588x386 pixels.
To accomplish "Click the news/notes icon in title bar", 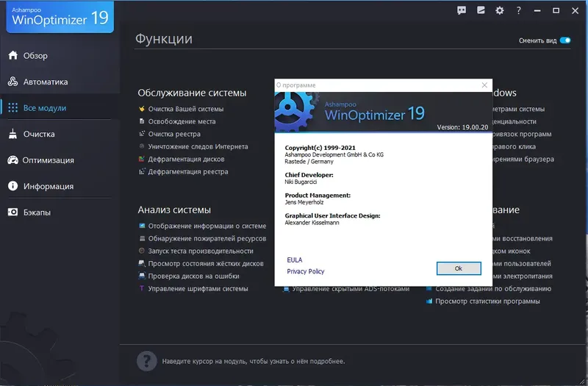I will click(481, 10).
